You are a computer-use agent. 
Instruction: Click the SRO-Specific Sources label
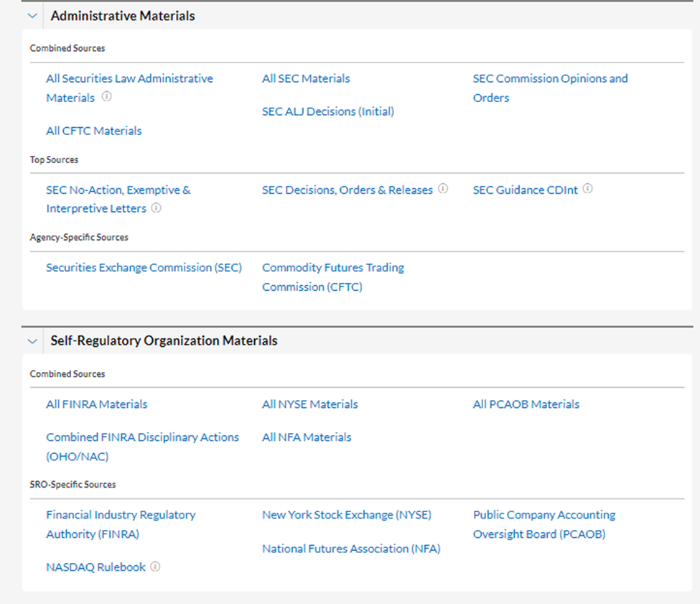(x=73, y=485)
